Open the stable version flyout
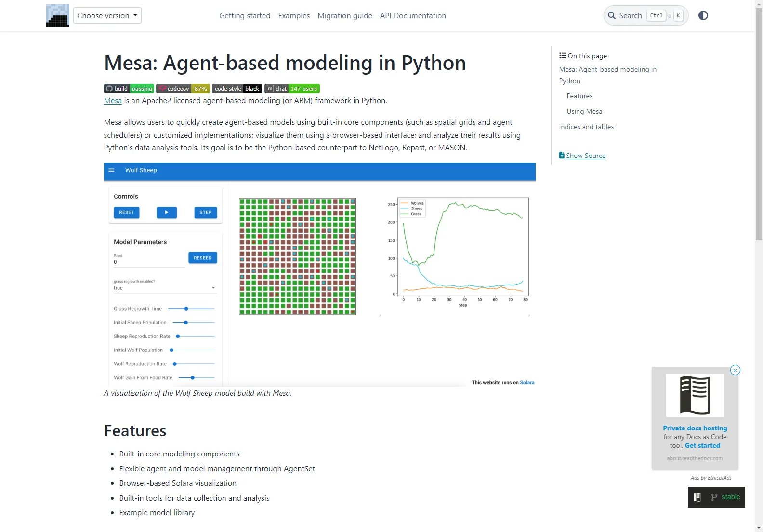Viewport: 763px width, 532px height. [x=725, y=497]
